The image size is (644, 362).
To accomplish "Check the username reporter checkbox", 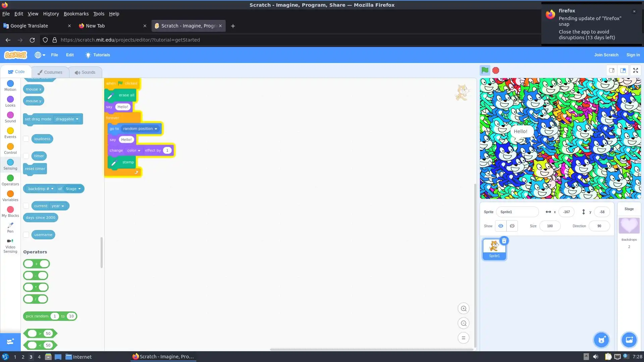I will [x=26, y=235].
